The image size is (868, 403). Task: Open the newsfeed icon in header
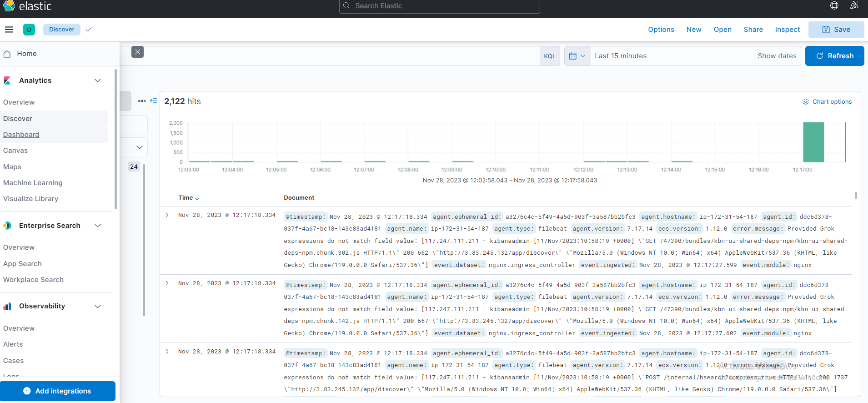tap(854, 5)
